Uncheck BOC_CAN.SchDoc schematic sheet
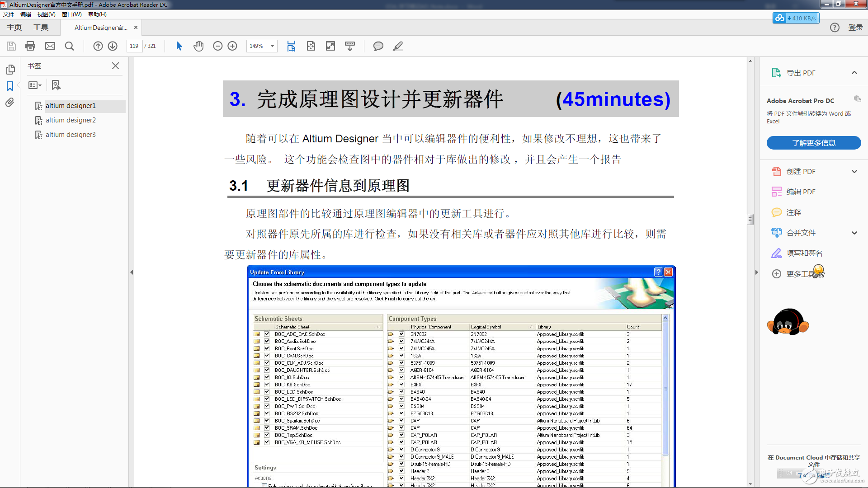The height and width of the screenshot is (488, 868). (x=266, y=356)
